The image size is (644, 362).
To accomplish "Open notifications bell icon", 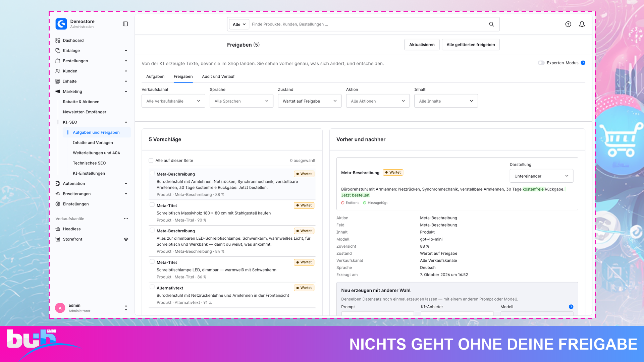I will point(582,24).
